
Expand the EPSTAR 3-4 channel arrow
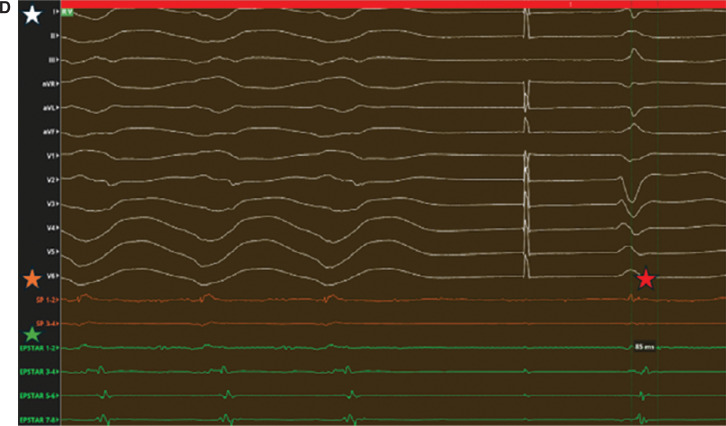57,371
